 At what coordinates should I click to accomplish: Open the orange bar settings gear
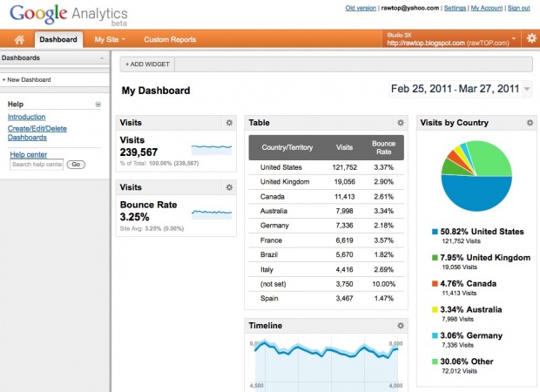(x=531, y=38)
